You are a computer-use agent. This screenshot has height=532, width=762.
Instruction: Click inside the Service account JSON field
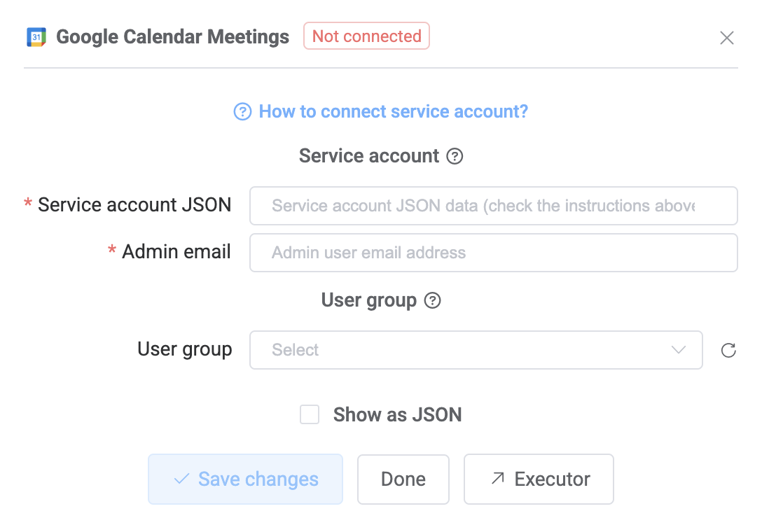493,206
